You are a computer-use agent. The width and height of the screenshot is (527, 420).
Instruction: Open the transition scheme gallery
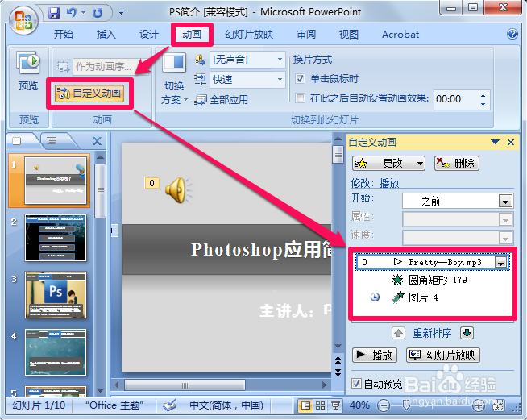[x=174, y=79]
